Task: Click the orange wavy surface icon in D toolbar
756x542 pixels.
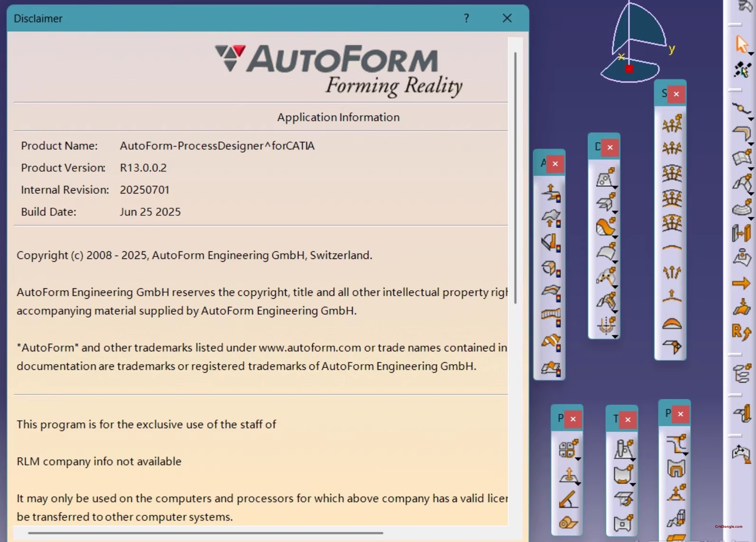Action: point(606,227)
